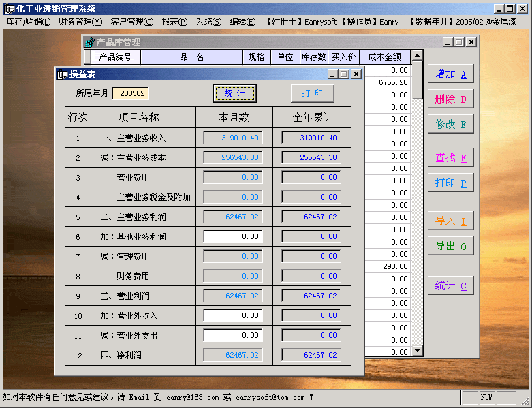Click the 导入 I button

click(x=450, y=221)
